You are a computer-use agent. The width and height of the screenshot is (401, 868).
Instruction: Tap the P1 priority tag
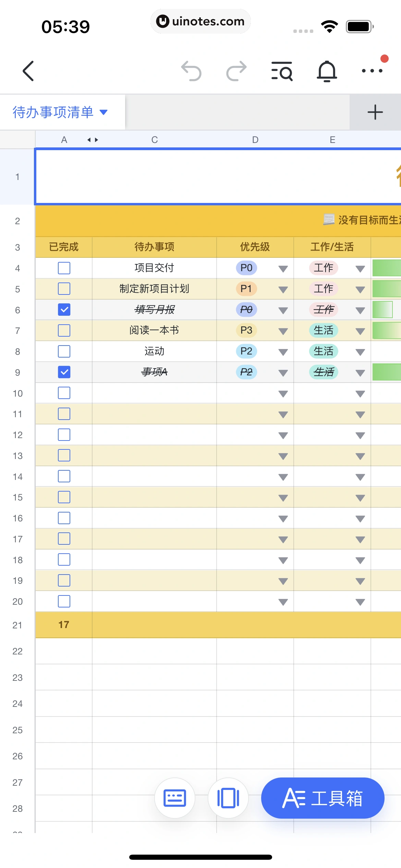(x=246, y=289)
